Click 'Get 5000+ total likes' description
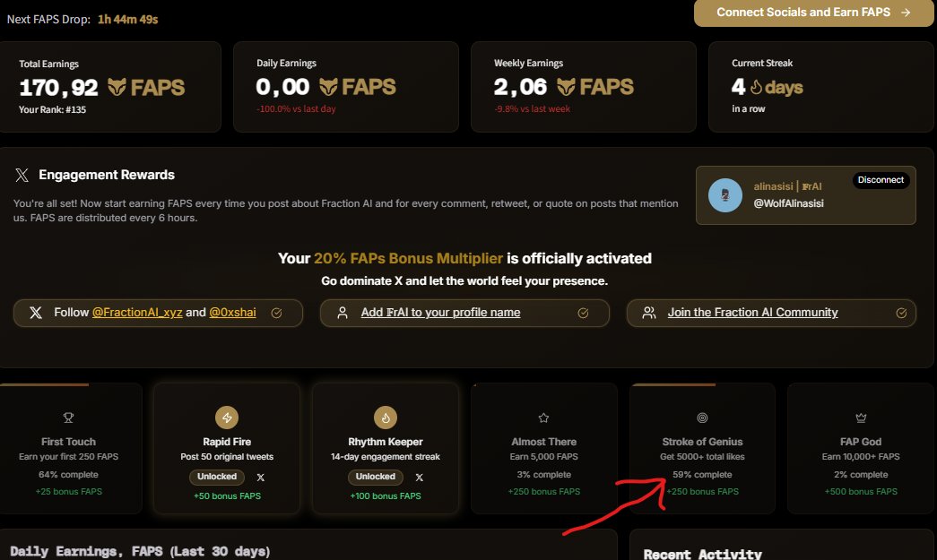The height and width of the screenshot is (560, 937). (702, 457)
